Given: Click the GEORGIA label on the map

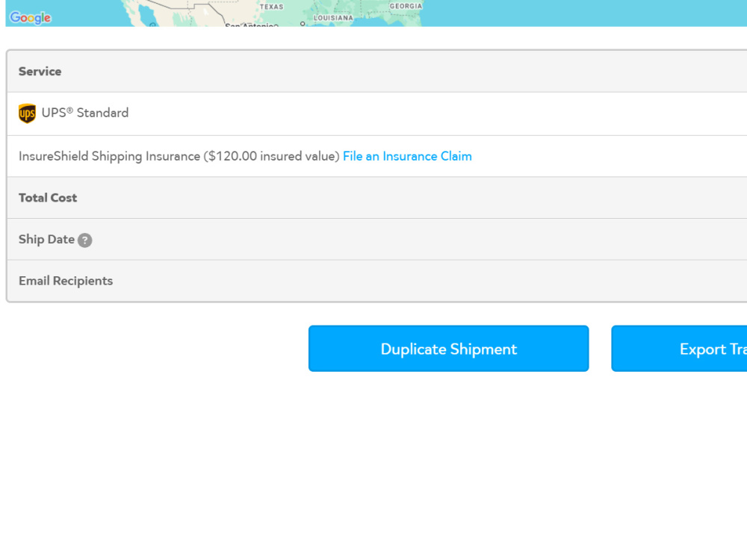Looking at the screenshot, I should tap(406, 6).
